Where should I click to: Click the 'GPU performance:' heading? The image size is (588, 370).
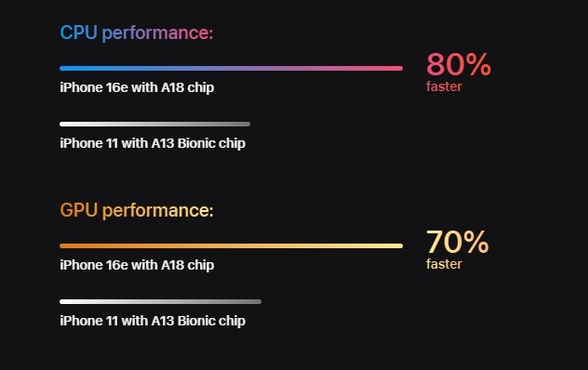click(x=137, y=210)
